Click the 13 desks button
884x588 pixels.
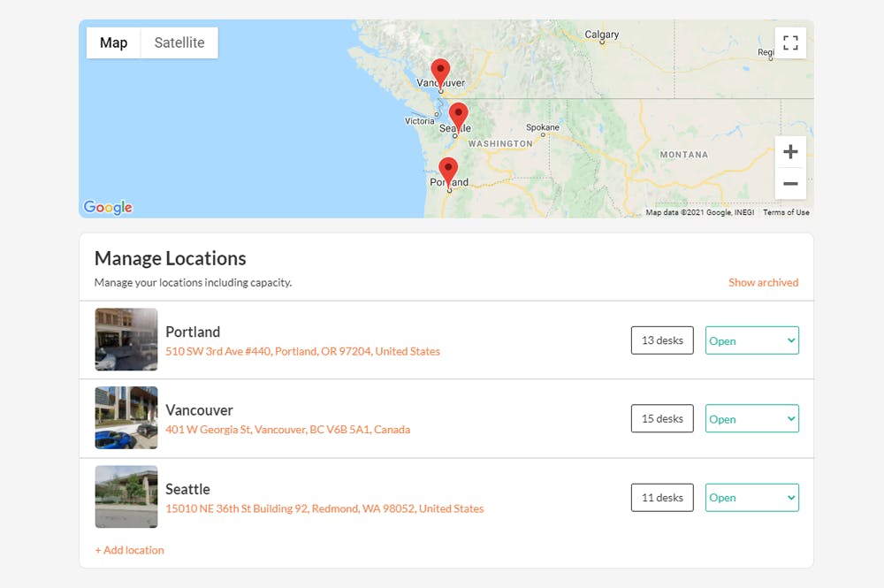pos(662,340)
